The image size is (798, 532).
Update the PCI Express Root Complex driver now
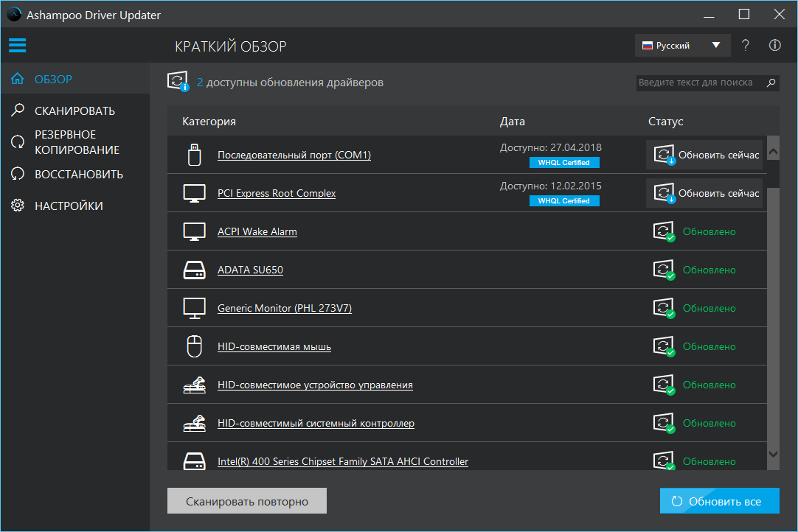click(x=704, y=194)
